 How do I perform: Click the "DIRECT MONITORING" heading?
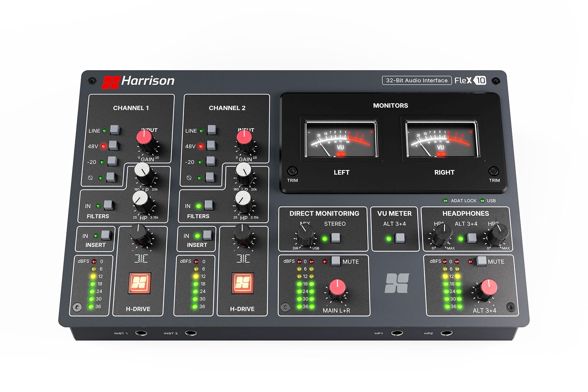(x=324, y=214)
